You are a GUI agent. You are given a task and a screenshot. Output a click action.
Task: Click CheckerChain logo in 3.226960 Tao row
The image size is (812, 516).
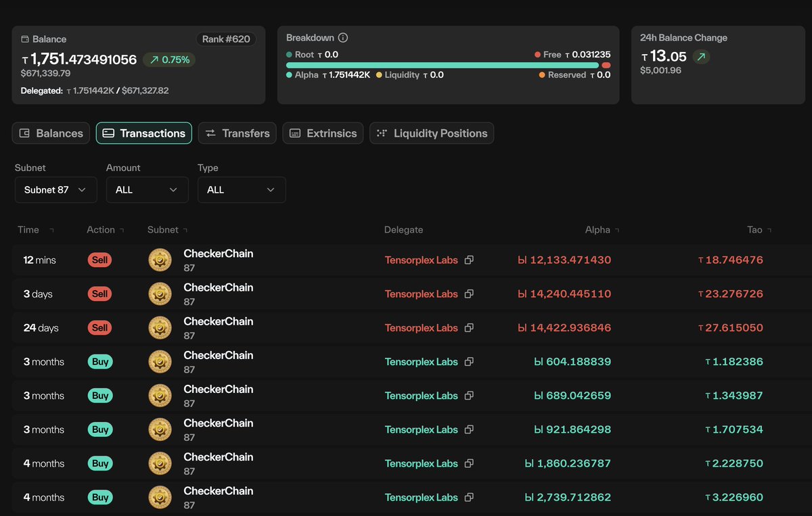click(x=160, y=497)
